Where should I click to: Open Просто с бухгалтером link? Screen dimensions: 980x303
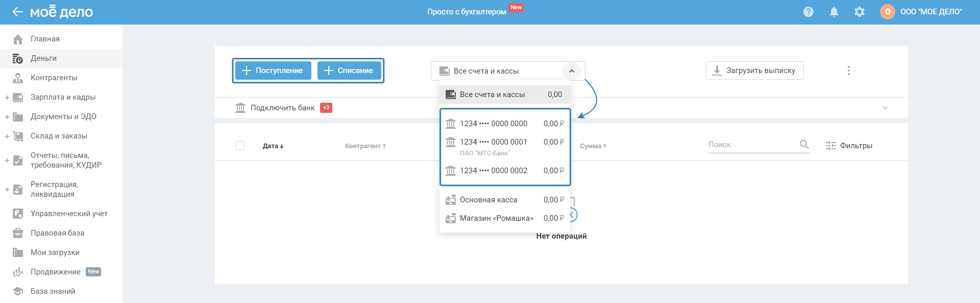(x=467, y=12)
